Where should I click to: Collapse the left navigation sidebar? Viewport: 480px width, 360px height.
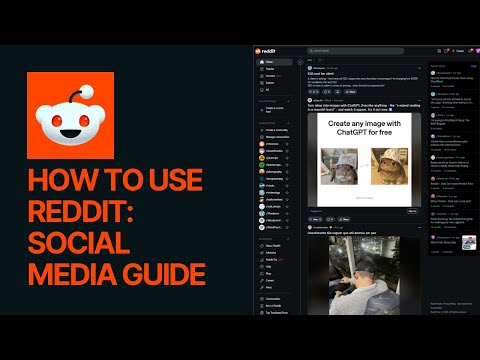tap(300, 62)
